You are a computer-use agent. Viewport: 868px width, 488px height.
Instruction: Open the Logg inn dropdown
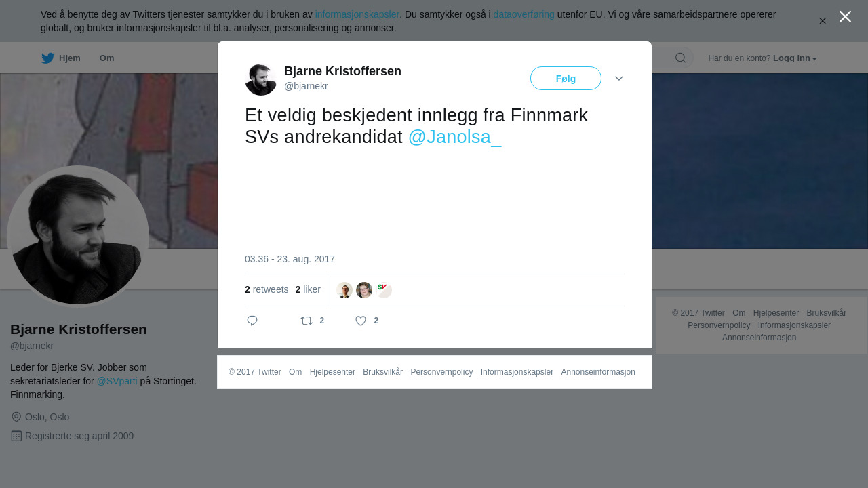click(795, 58)
